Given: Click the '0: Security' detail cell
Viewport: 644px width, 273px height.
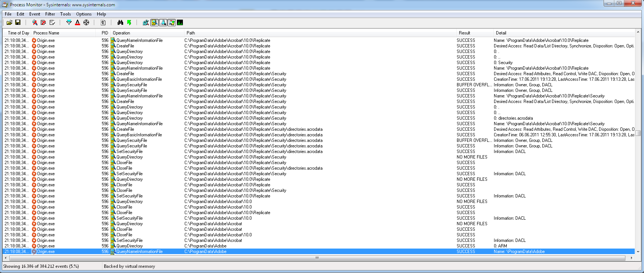Looking at the screenshot, I should pos(503,63).
